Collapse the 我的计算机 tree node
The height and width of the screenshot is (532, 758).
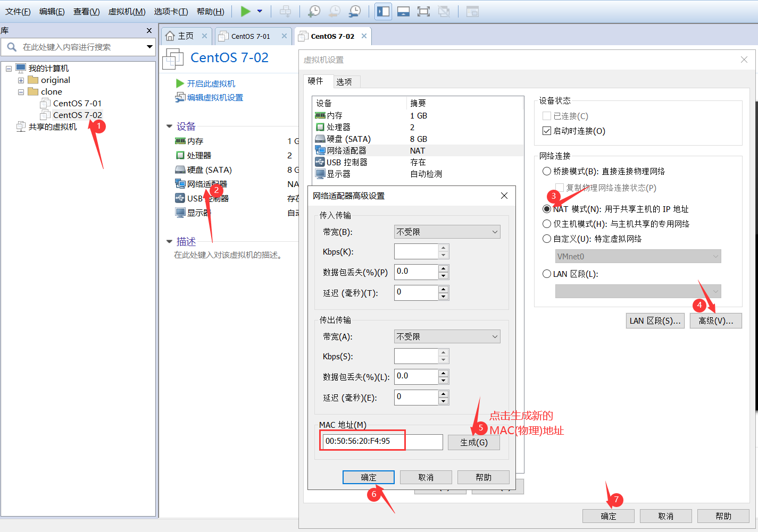[x=9, y=69]
